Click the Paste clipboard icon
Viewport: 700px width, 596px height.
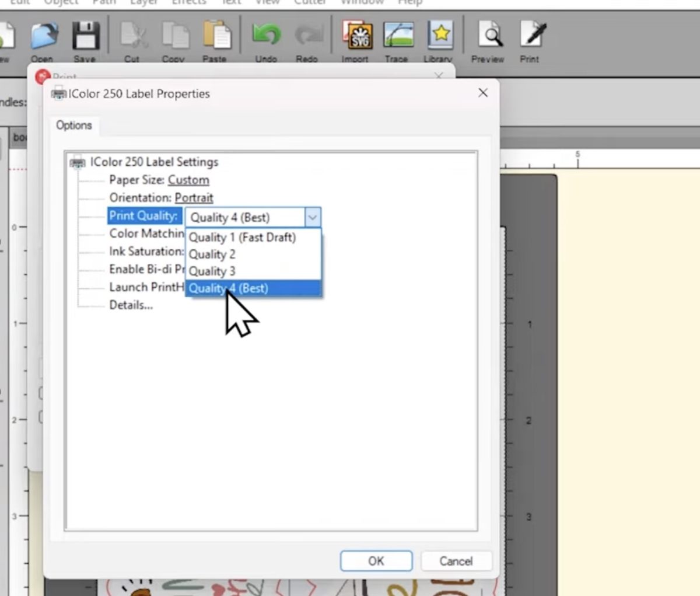(x=216, y=36)
